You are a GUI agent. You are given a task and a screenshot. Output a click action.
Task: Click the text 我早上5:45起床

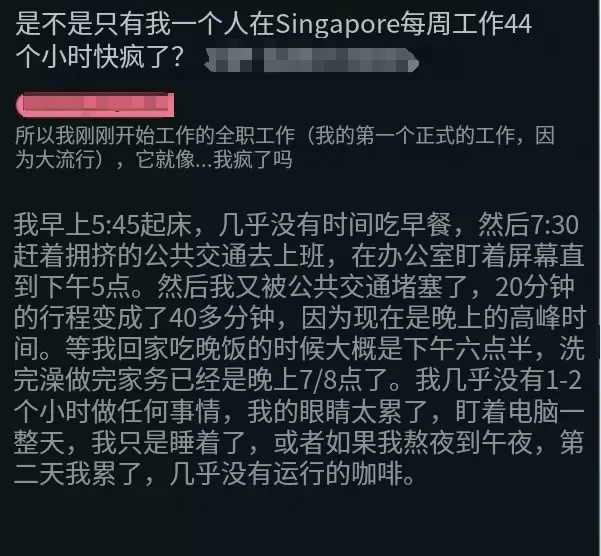[103, 225]
